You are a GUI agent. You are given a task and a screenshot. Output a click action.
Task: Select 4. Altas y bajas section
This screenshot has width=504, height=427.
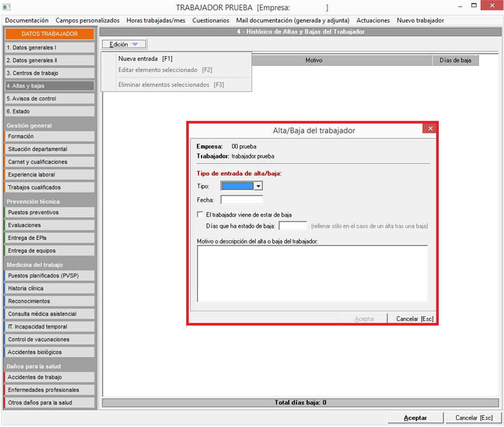tap(49, 86)
